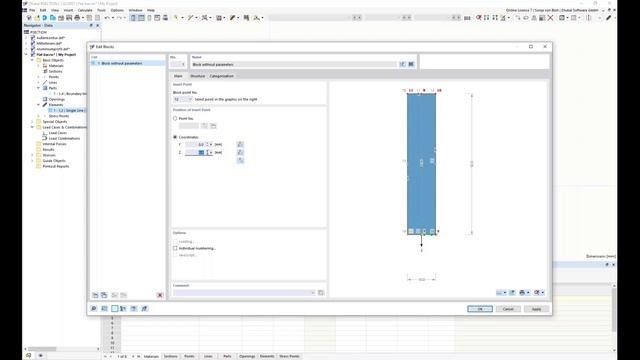
Task: Click into the Z coordinate input field
Action: 196,152
